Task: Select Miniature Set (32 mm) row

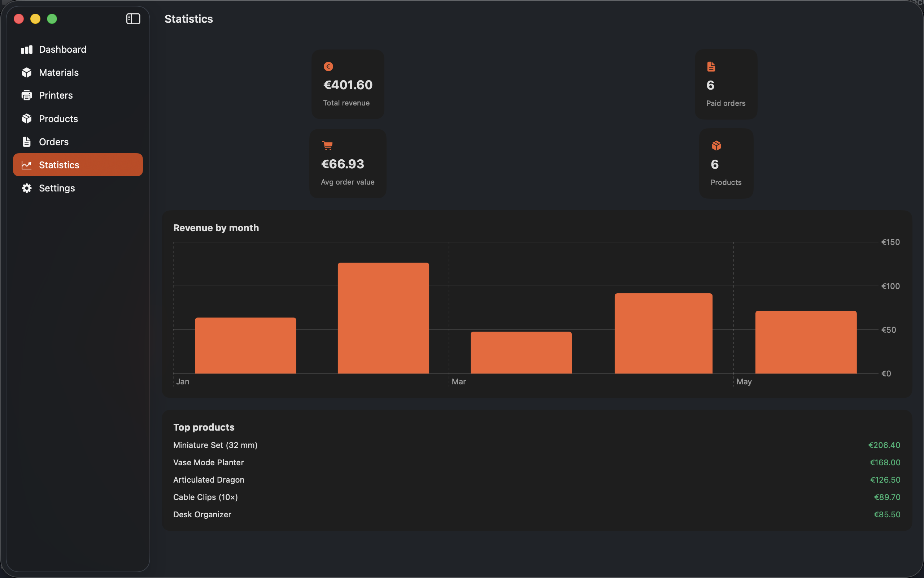Action: click(x=536, y=445)
